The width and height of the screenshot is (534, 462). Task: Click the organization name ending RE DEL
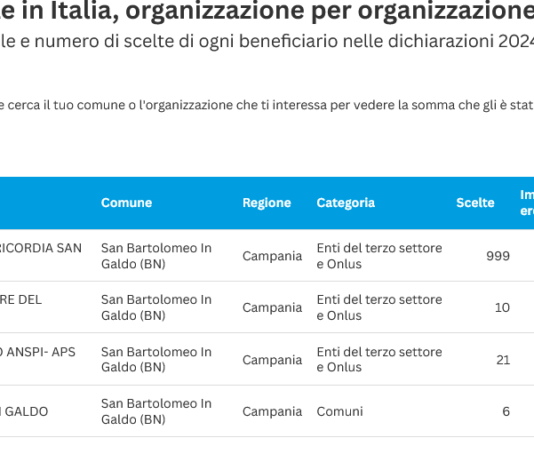coord(21,300)
